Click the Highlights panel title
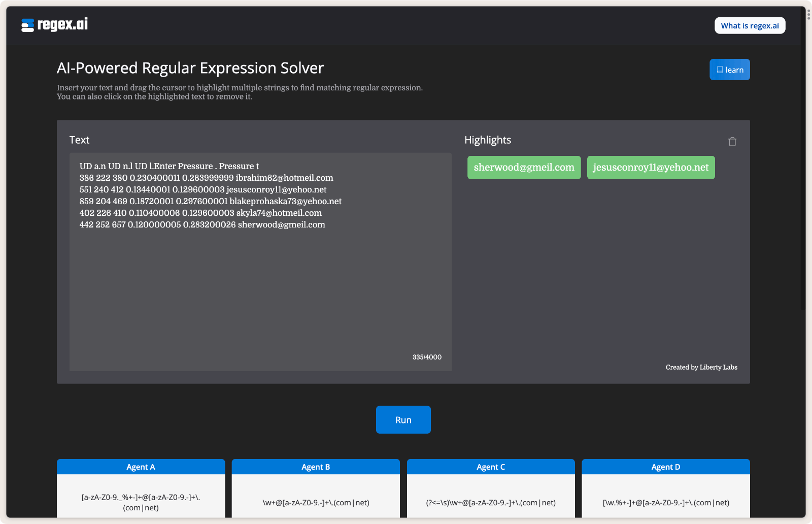 click(488, 140)
